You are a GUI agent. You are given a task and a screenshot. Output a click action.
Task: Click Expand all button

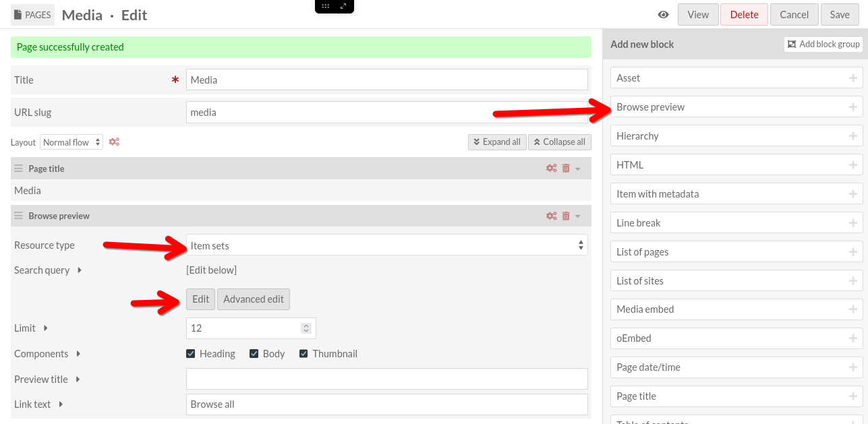(497, 142)
